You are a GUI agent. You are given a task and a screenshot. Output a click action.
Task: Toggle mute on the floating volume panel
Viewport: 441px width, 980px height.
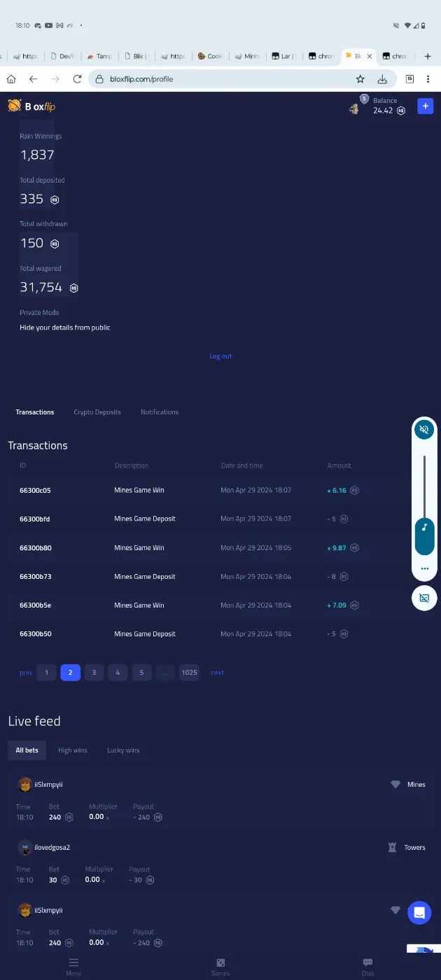(x=423, y=429)
